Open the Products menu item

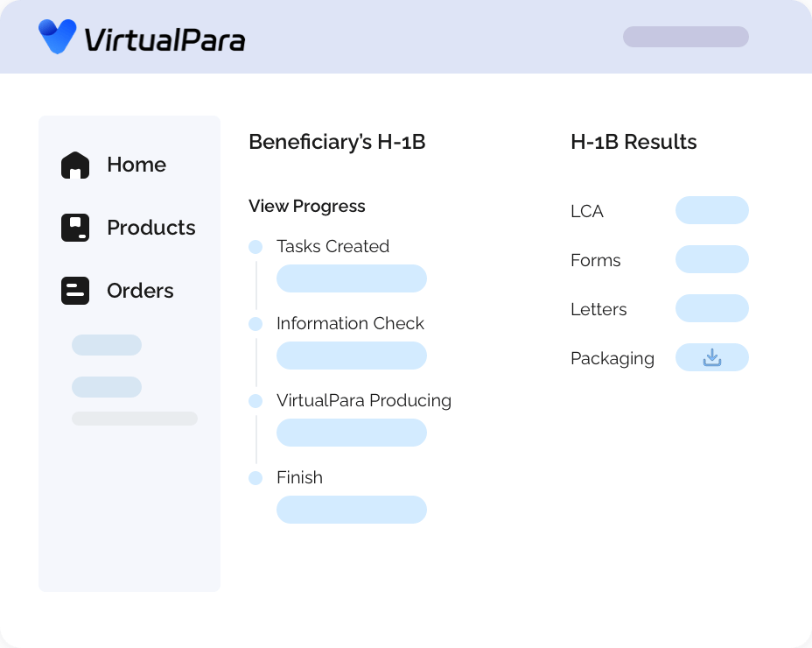[129, 228]
